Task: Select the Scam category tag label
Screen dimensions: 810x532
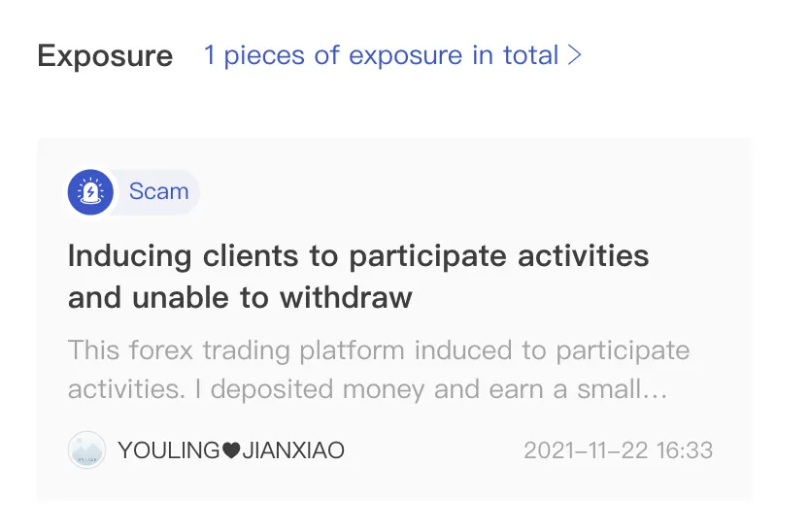Action: (158, 191)
